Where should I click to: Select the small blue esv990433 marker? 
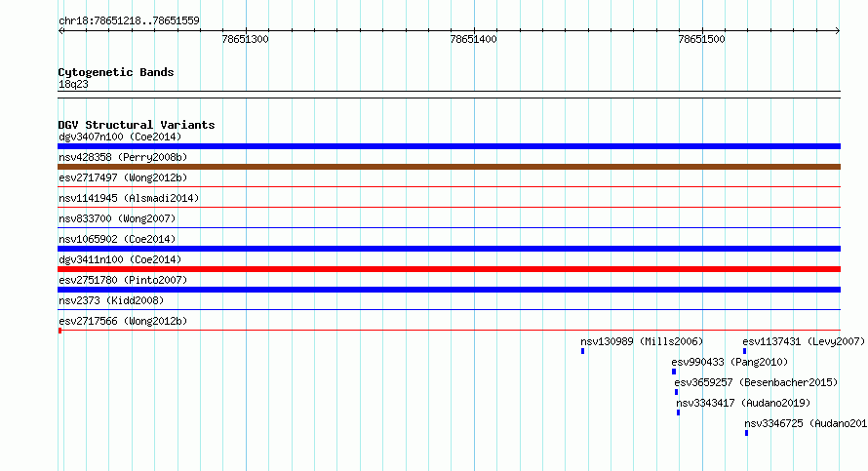tap(674, 372)
